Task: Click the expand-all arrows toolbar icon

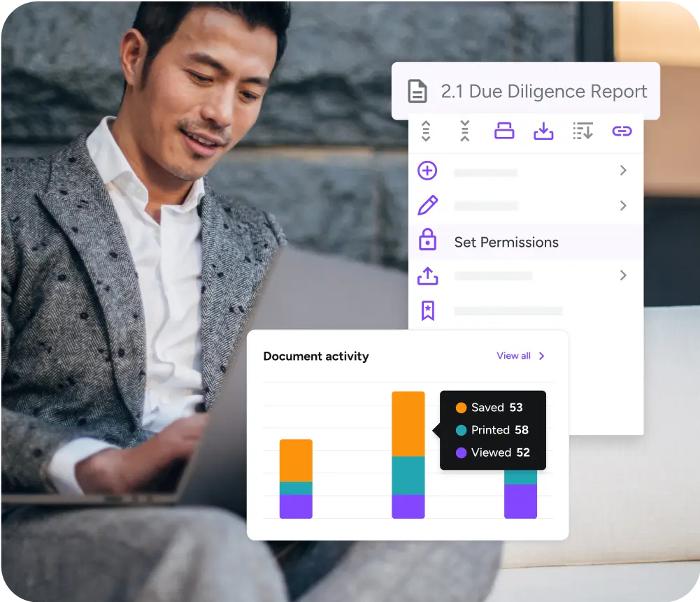Action: click(x=426, y=131)
